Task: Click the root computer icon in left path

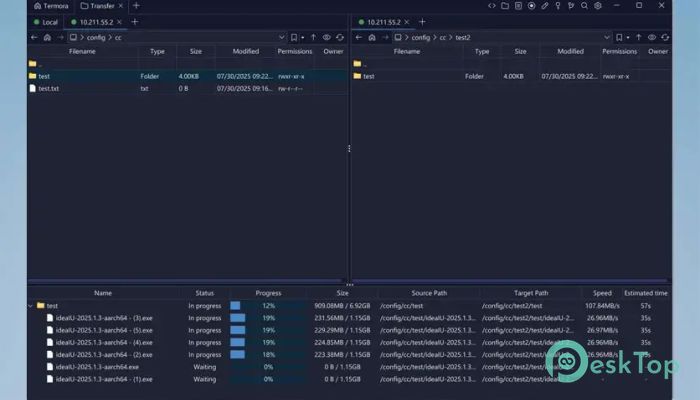Action: click(73, 38)
